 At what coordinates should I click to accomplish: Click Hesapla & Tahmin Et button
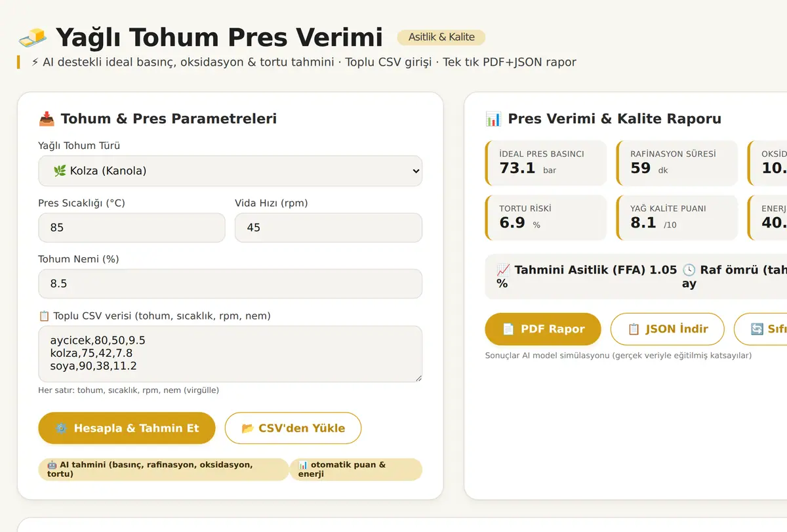point(127,428)
